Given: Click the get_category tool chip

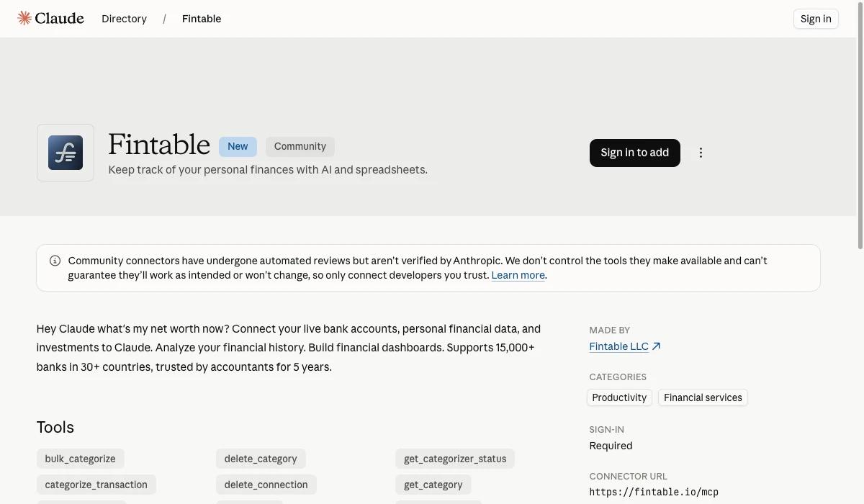Looking at the screenshot, I should pos(433,485).
